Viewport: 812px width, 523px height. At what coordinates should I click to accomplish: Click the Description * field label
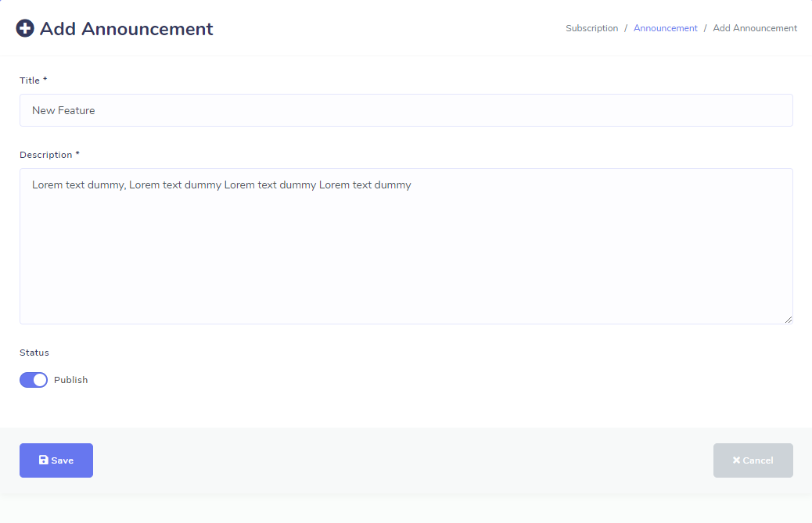49,155
